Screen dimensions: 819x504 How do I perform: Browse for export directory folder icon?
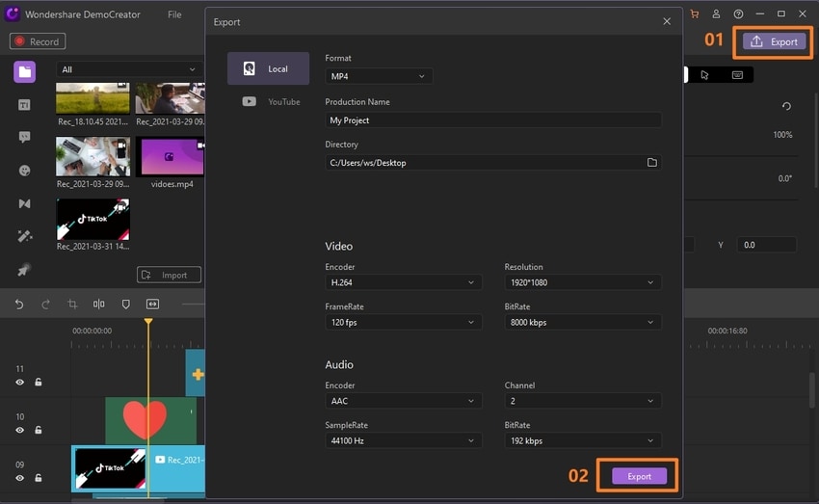[652, 163]
